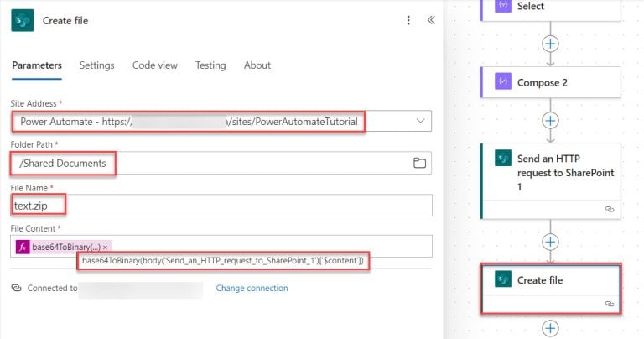Click the SharePoint icon beside Create file title
644x339 pixels.
click(x=22, y=20)
